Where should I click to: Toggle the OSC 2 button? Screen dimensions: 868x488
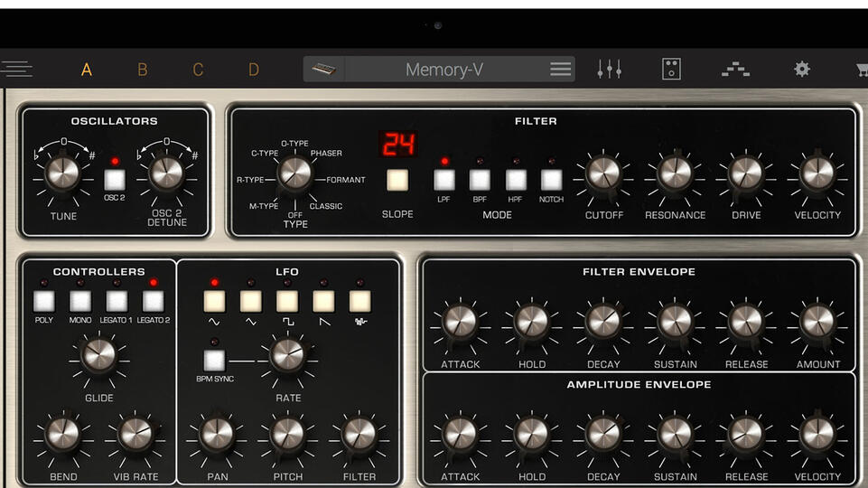click(x=115, y=180)
